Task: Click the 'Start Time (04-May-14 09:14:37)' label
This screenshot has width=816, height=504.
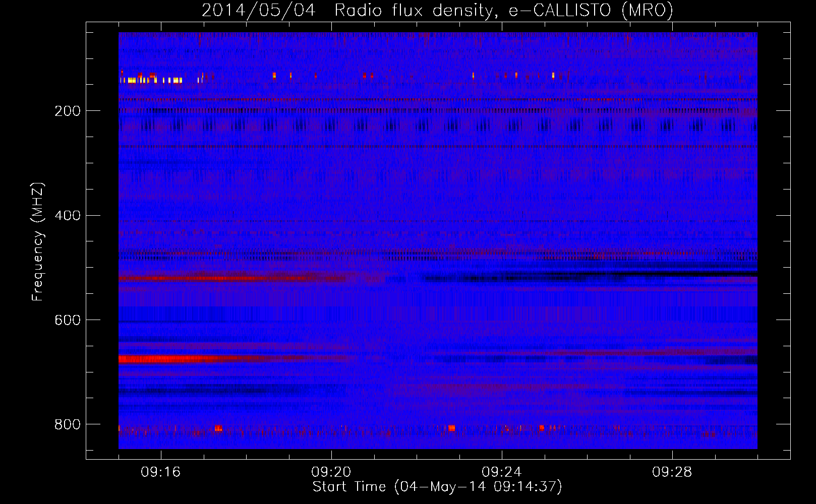Action: pos(437,487)
